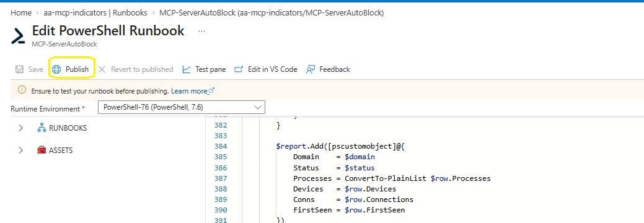Click the Feedback button label

tap(335, 69)
